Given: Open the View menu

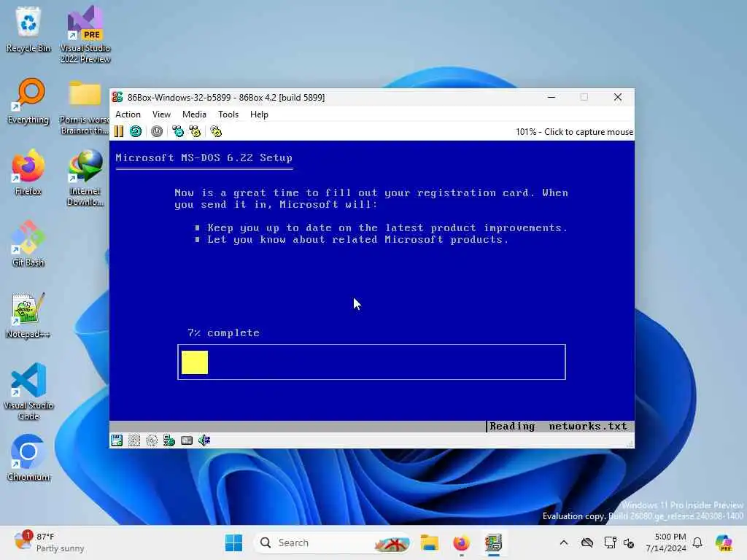Looking at the screenshot, I should [161, 114].
